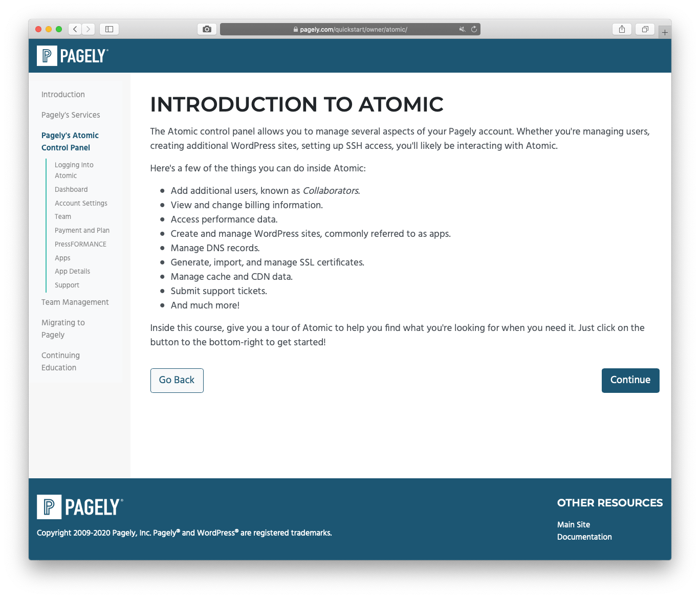700x598 pixels.
Task: Click the Submit support tickets bullet
Action: point(219,291)
